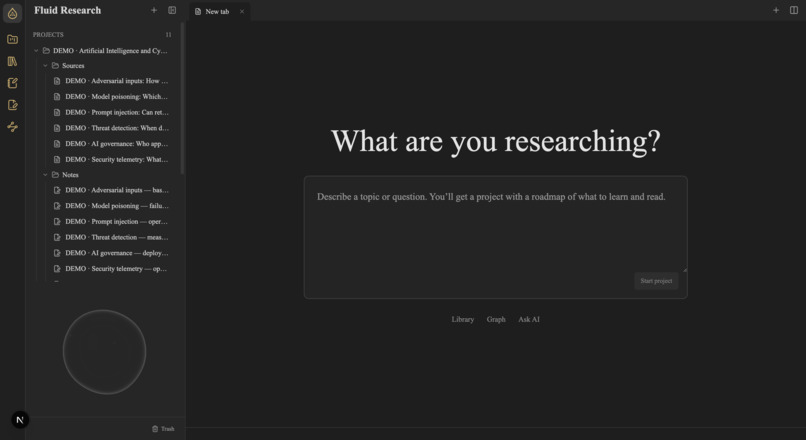This screenshot has width=806, height=440.
Task: Add a new tab with the top-right plus
Action: (x=776, y=10)
